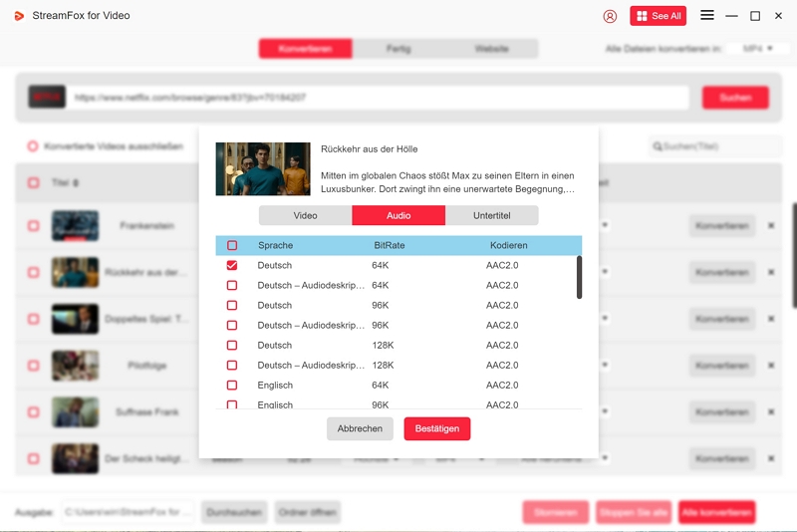797x532 pixels.
Task: Check the Englisch 96K audio track
Action: tap(232, 404)
